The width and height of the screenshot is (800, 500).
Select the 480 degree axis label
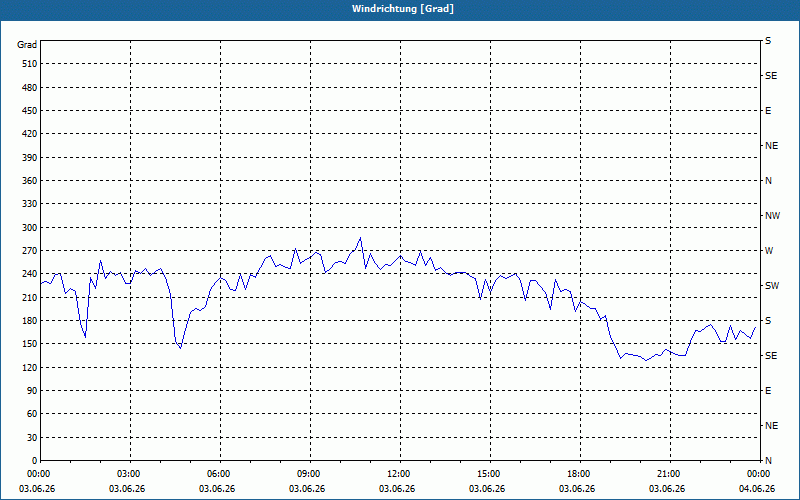pos(30,88)
